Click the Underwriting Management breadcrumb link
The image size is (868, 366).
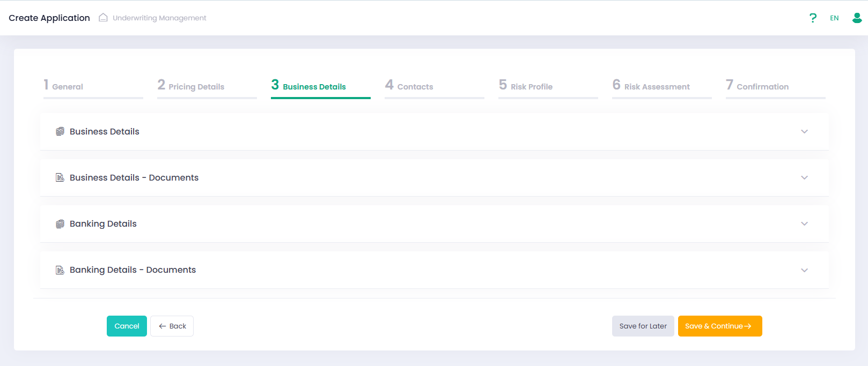coord(159,18)
